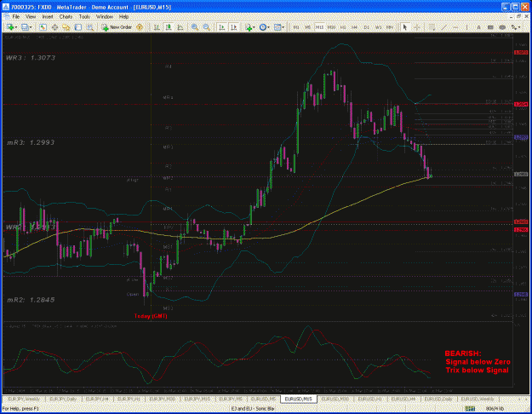Open the Insert menu
The width and height of the screenshot is (532, 414).
point(48,16)
